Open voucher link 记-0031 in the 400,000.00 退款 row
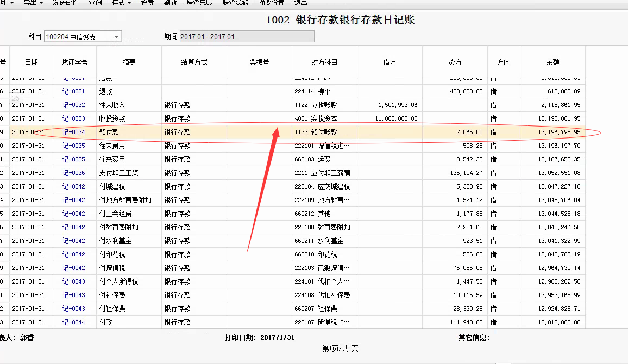The width and height of the screenshot is (628, 364). pos(74,91)
